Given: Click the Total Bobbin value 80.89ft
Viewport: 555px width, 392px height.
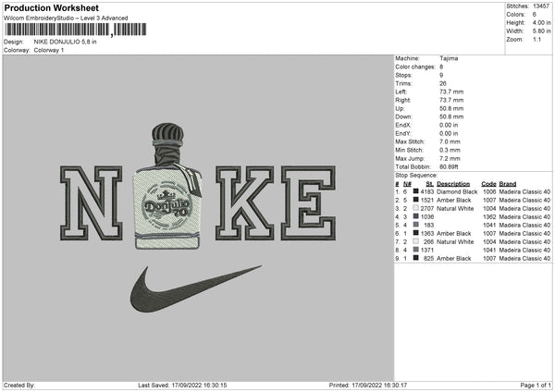Looking at the screenshot, I should (449, 167).
